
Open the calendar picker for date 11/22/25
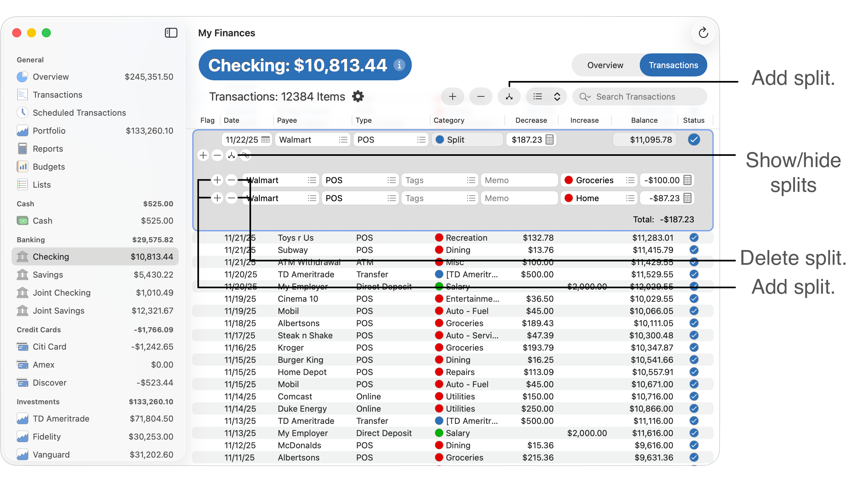tap(266, 139)
